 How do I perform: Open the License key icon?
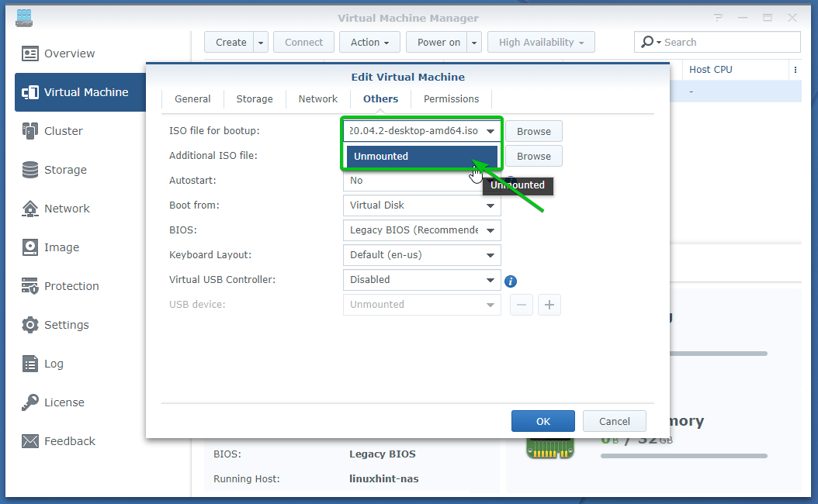[x=30, y=402]
